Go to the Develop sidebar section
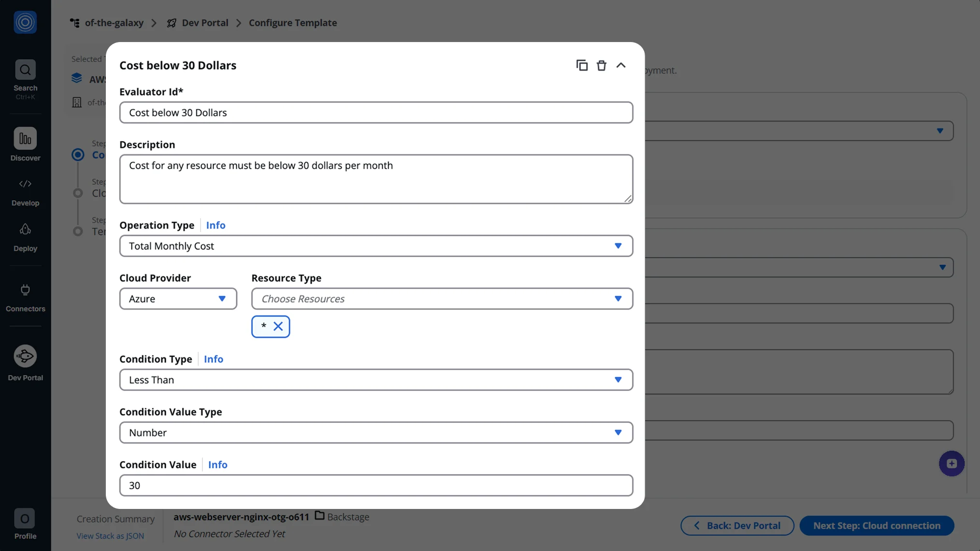980x551 pixels. point(25,184)
